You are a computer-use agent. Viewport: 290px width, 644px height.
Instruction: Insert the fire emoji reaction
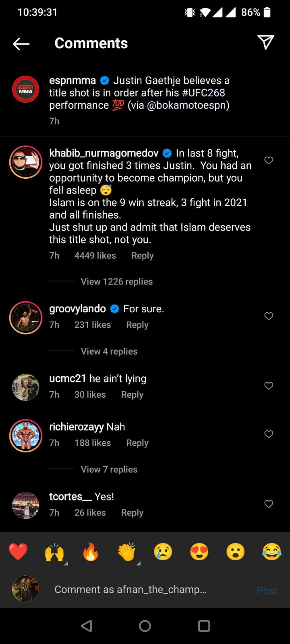point(91,552)
